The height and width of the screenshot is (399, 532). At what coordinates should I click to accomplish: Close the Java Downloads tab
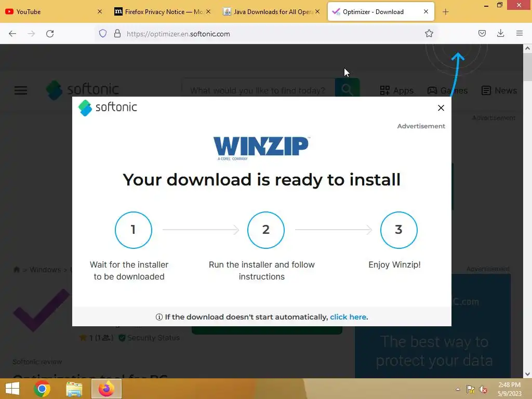(317, 11)
